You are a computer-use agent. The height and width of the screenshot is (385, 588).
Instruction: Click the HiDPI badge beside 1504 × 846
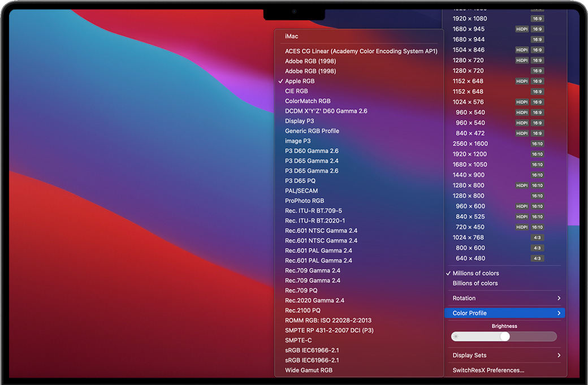click(x=521, y=50)
